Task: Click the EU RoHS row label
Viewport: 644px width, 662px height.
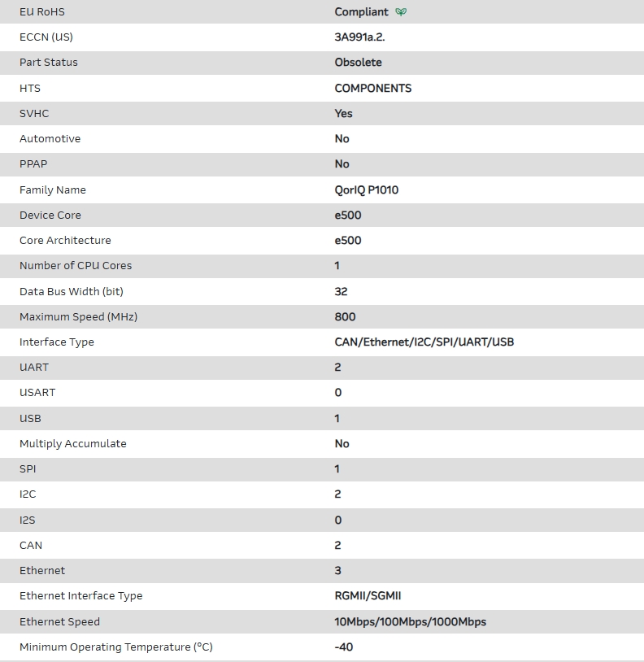Action: tap(42, 12)
